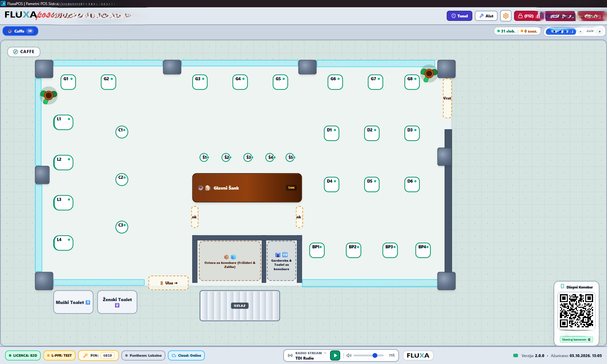The height and width of the screenshot is (364, 607).
Task: Select round table C1
Action: 122,132
